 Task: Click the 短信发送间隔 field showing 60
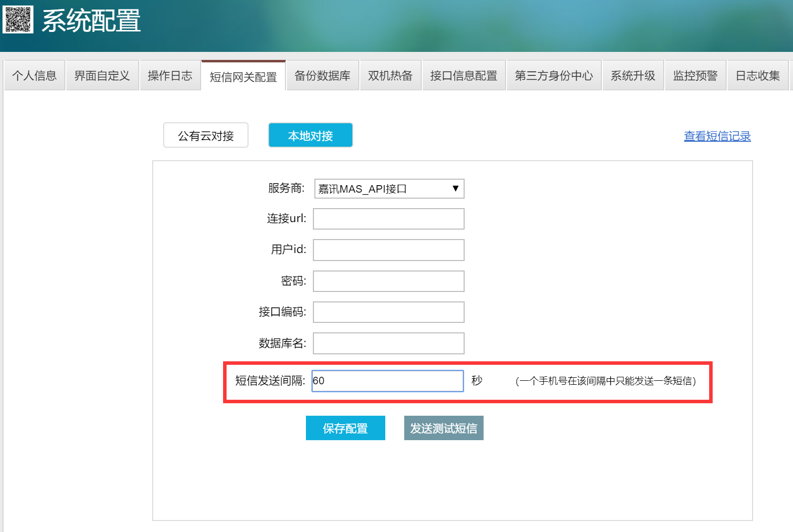point(388,381)
